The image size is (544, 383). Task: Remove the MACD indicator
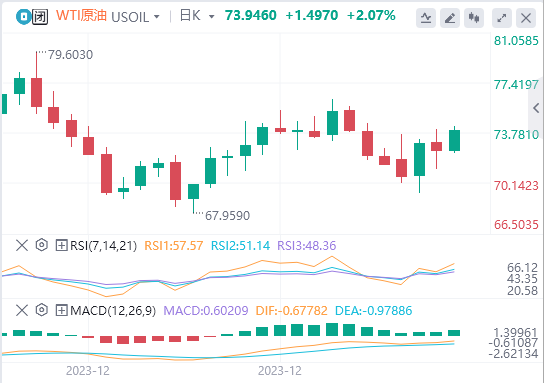click(22, 310)
